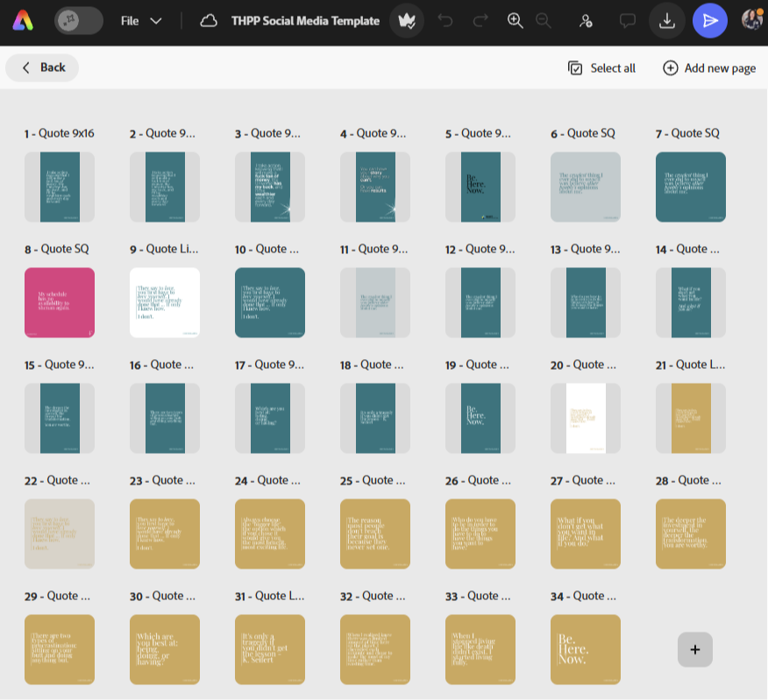
Task: Toggle the dark mode switch in header
Action: point(78,20)
